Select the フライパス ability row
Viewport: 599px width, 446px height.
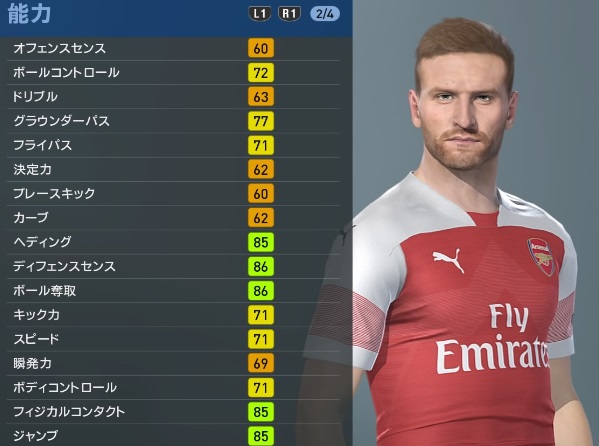click(173, 145)
